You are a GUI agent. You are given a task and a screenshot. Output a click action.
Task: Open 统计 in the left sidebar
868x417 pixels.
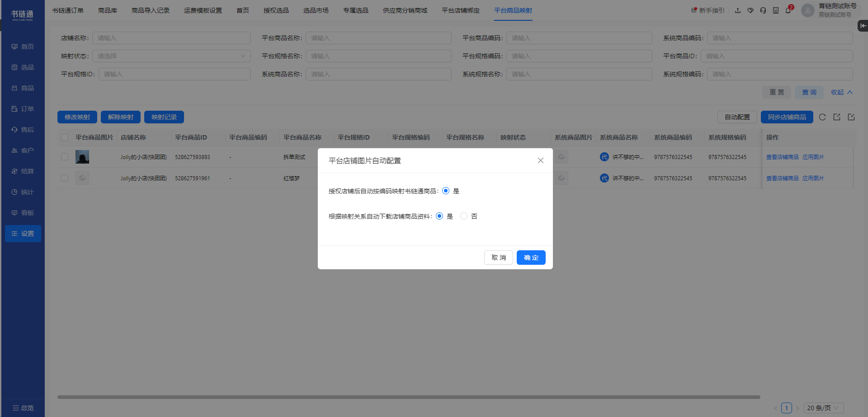pos(23,192)
